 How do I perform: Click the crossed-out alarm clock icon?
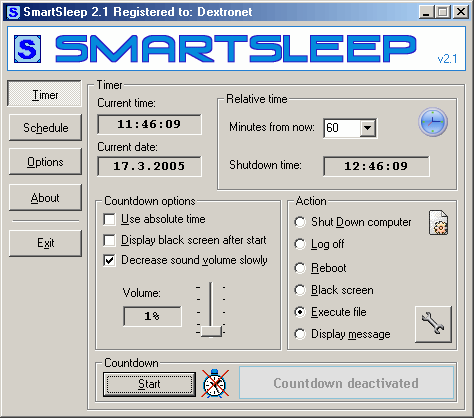[215, 383]
